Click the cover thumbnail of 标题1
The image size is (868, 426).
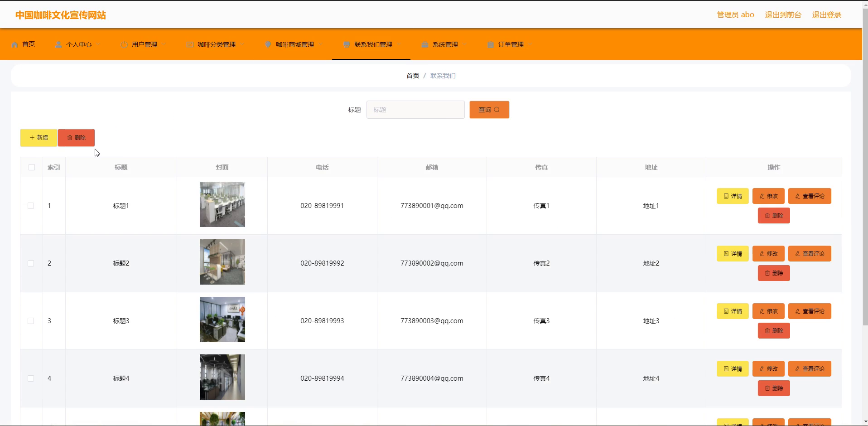222,204
